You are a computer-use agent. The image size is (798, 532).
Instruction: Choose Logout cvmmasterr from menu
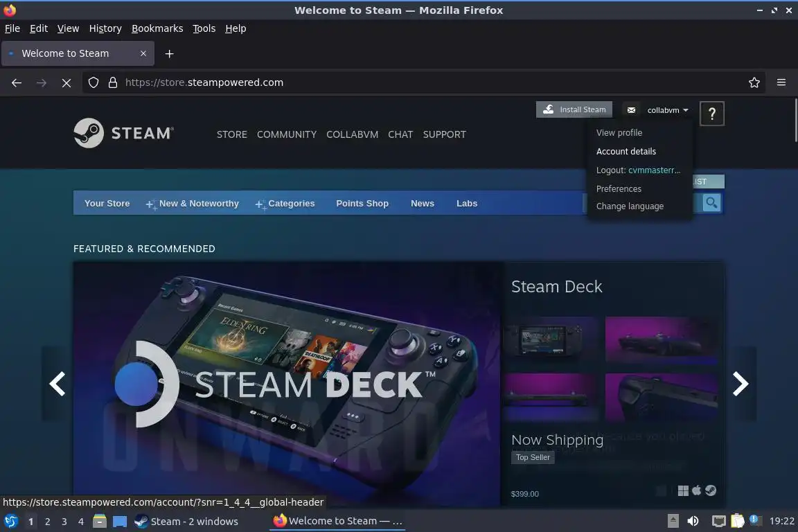tap(638, 170)
